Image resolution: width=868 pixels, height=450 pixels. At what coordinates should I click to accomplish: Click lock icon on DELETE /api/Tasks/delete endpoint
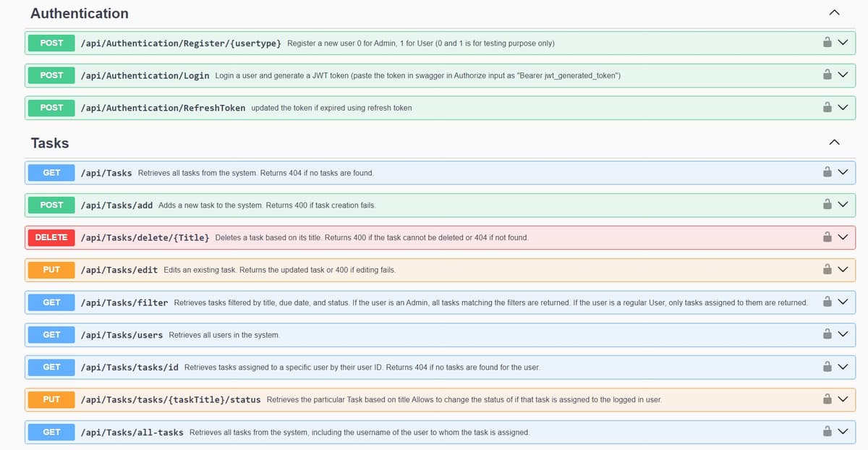click(x=827, y=237)
